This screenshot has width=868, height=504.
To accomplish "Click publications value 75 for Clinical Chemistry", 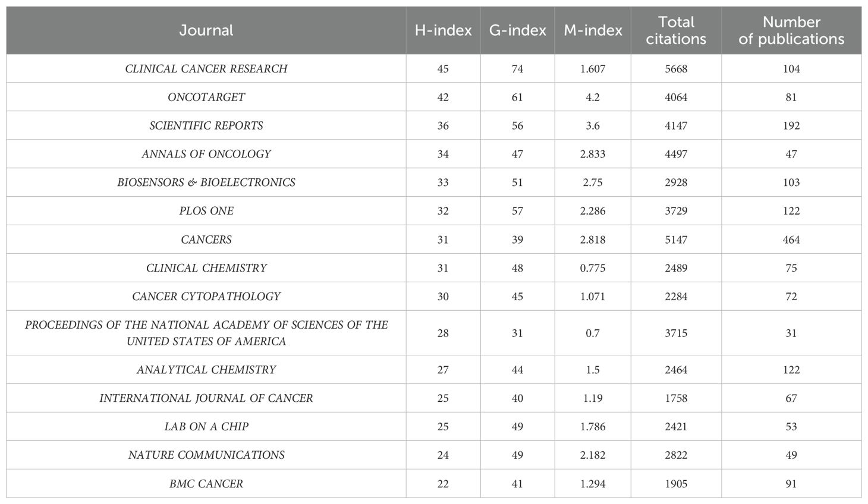I will pos(791,269).
